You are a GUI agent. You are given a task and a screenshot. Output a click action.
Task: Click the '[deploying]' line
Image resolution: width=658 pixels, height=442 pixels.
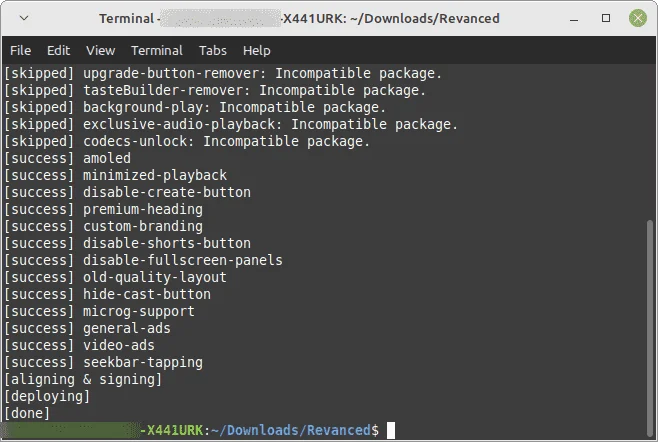point(47,396)
